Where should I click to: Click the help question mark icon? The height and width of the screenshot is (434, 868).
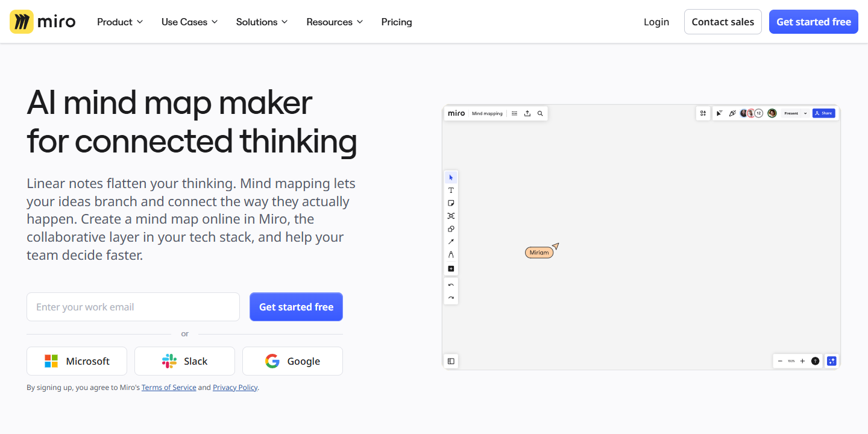click(x=816, y=361)
